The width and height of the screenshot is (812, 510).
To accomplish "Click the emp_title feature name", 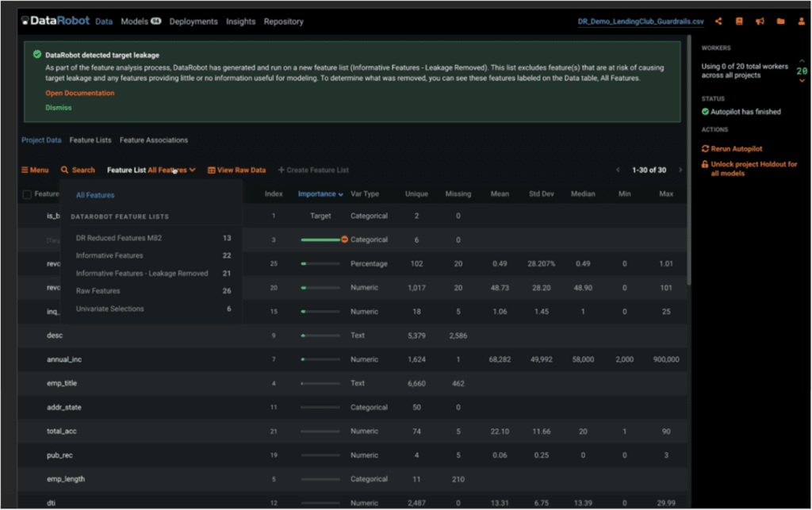I will coord(62,383).
